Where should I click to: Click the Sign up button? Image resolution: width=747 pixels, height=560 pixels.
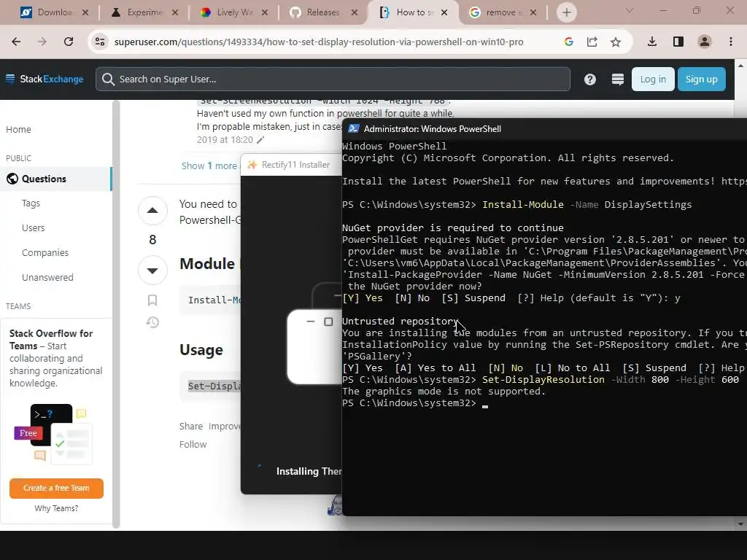tap(701, 79)
